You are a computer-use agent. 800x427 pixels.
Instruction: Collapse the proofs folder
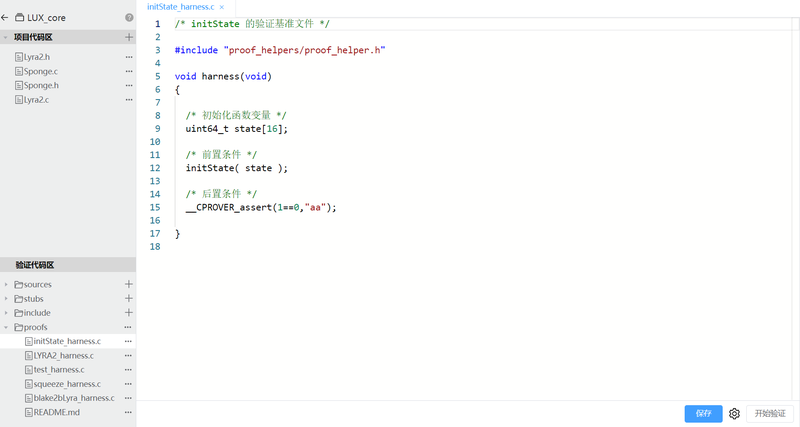(6, 327)
